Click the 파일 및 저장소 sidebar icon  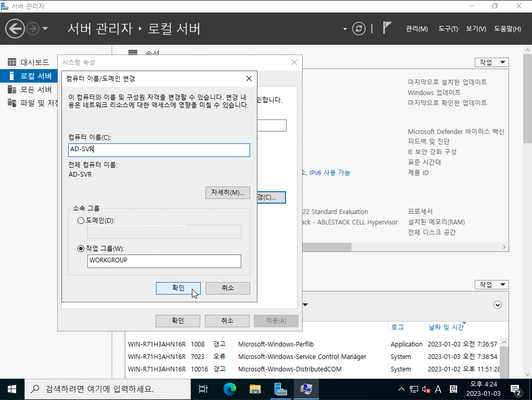click(12, 103)
